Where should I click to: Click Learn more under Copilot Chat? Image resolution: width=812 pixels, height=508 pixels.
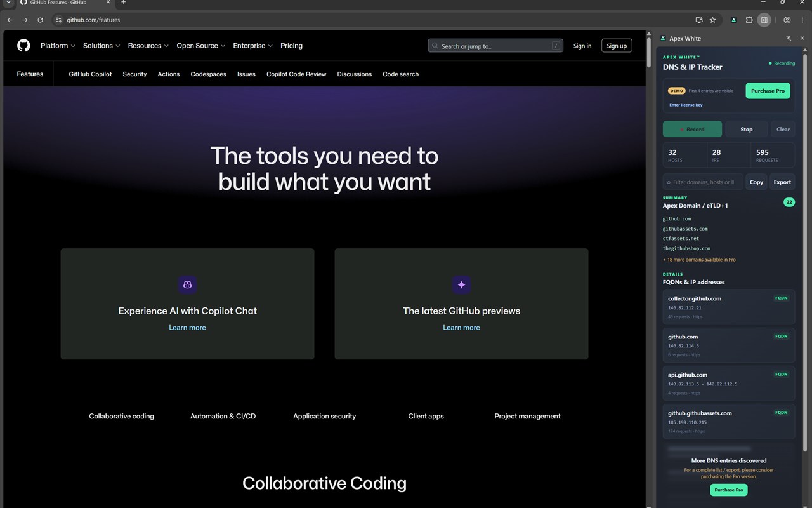[x=187, y=328]
